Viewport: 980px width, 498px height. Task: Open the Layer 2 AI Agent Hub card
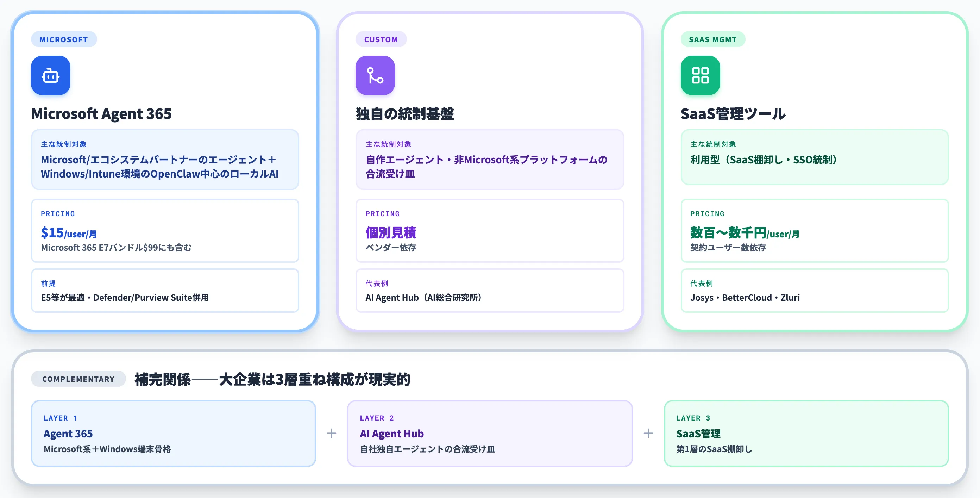pos(490,433)
